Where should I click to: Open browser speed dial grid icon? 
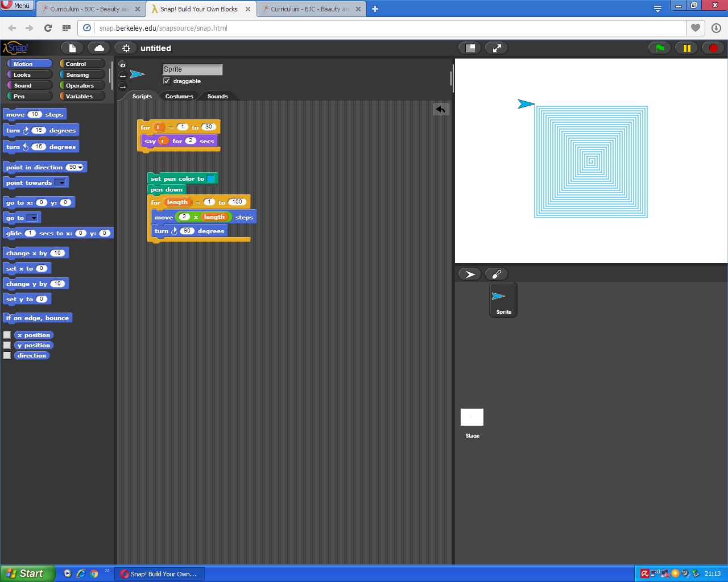point(67,28)
